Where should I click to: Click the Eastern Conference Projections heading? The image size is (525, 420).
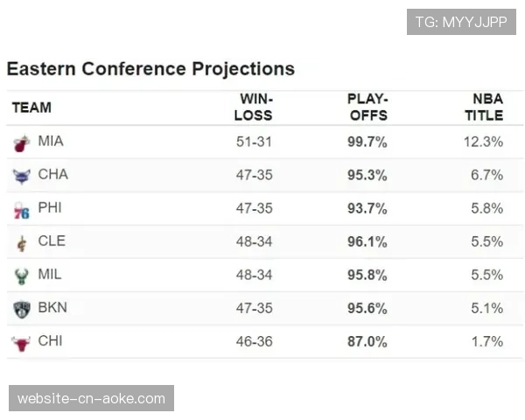pyautogui.click(x=150, y=68)
